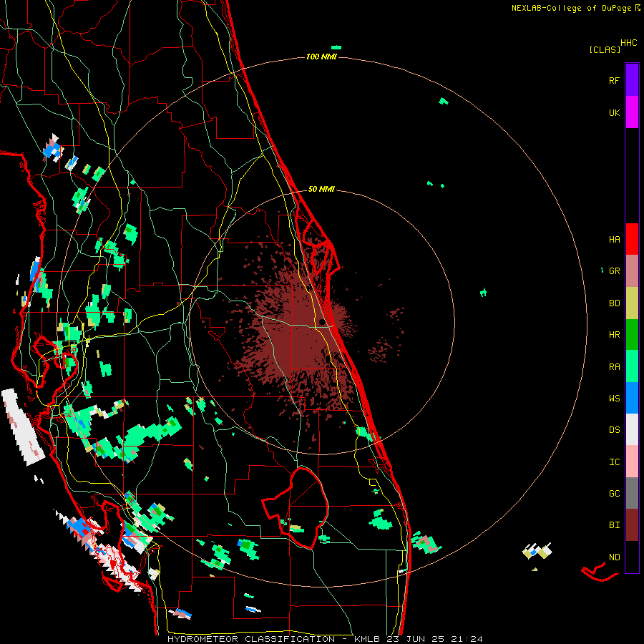Click the "21:24" timestamp

click(x=469, y=639)
